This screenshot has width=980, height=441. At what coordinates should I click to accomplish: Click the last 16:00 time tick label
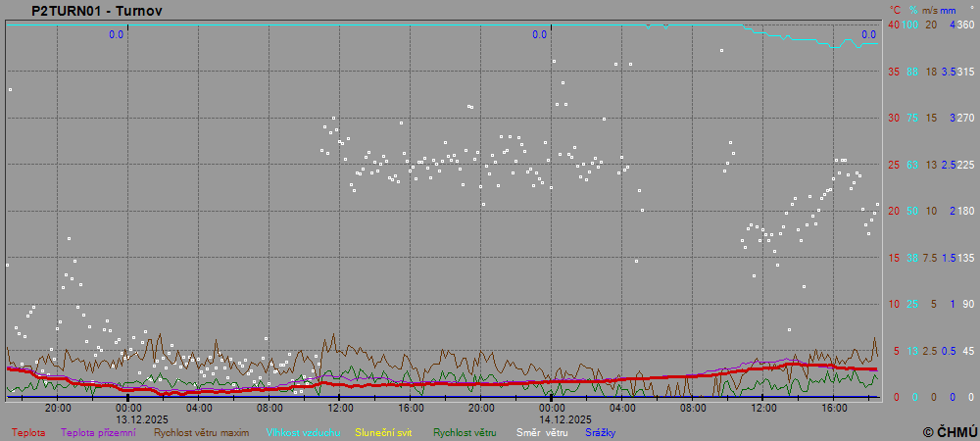coord(834,408)
